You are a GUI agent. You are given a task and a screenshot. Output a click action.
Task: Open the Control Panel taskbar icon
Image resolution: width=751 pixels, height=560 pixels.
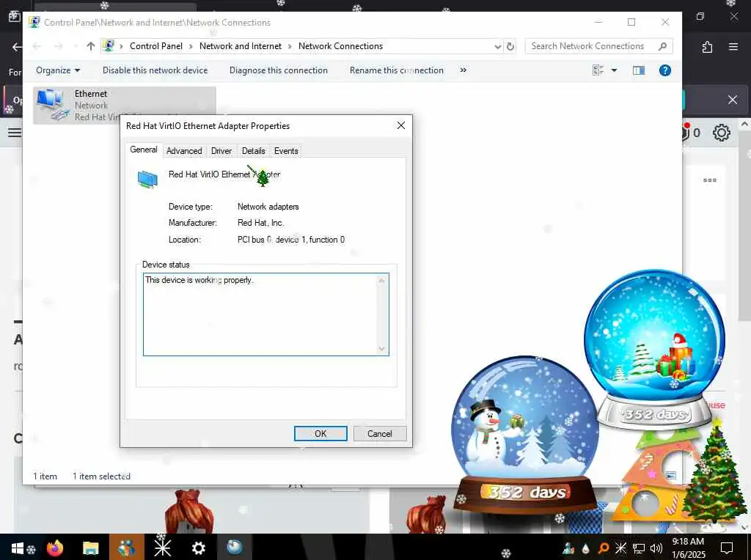[x=126, y=548]
